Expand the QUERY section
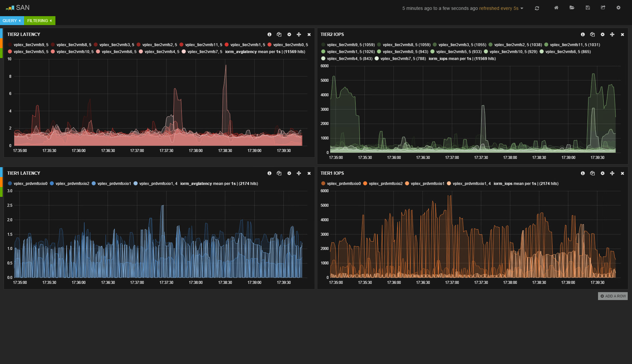Screen dimensions: 632x364 (12, 20)
